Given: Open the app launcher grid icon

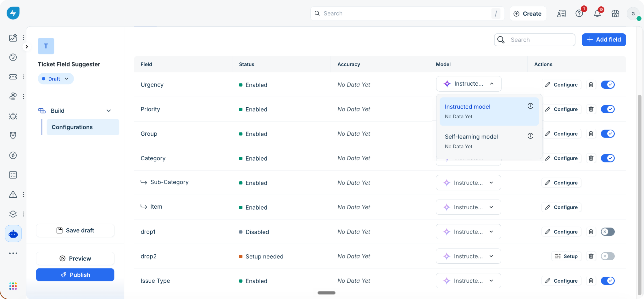Looking at the screenshot, I should pyautogui.click(x=13, y=286).
